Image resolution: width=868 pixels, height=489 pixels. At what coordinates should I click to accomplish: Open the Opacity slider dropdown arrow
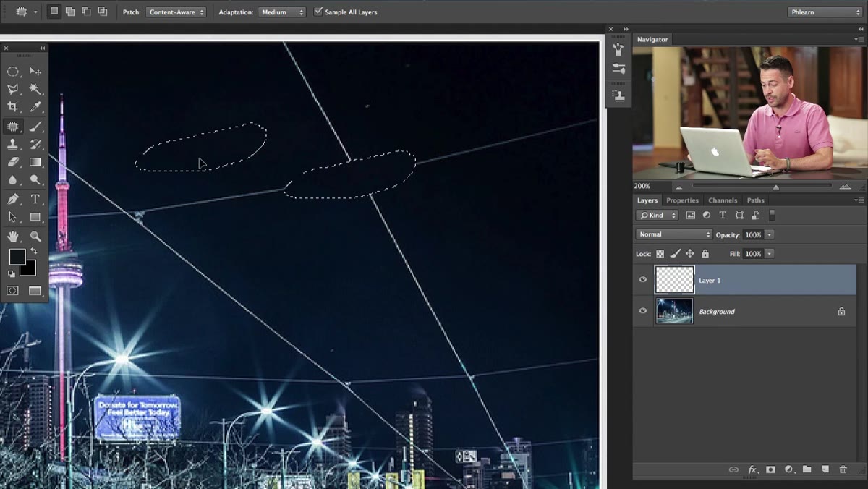[769, 234]
